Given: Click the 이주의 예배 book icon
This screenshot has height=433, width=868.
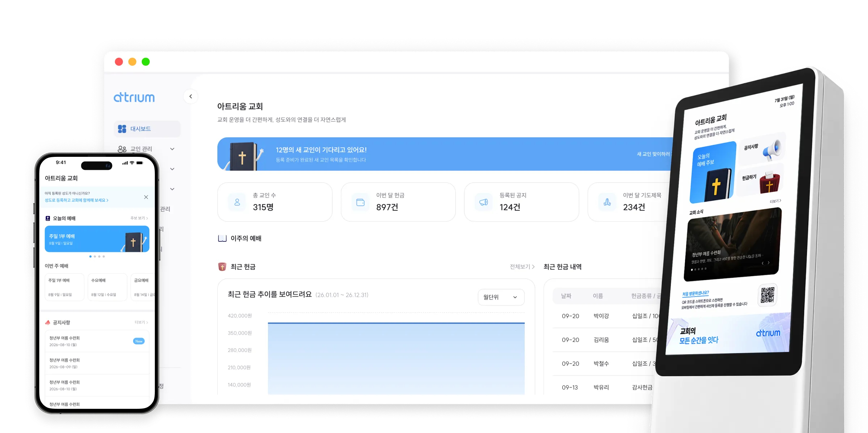Looking at the screenshot, I should 222,238.
